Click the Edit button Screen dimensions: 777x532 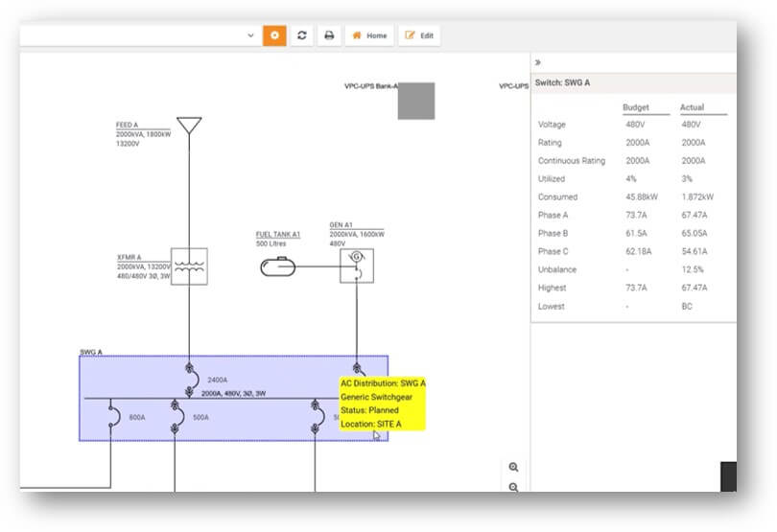[419, 35]
